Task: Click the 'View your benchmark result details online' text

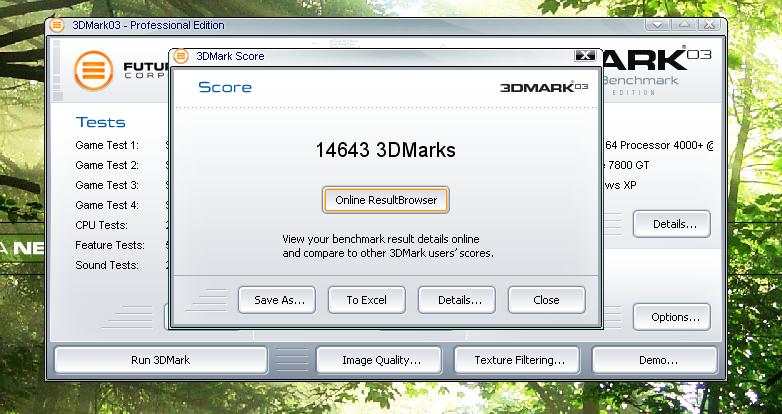Action: coord(381,239)
